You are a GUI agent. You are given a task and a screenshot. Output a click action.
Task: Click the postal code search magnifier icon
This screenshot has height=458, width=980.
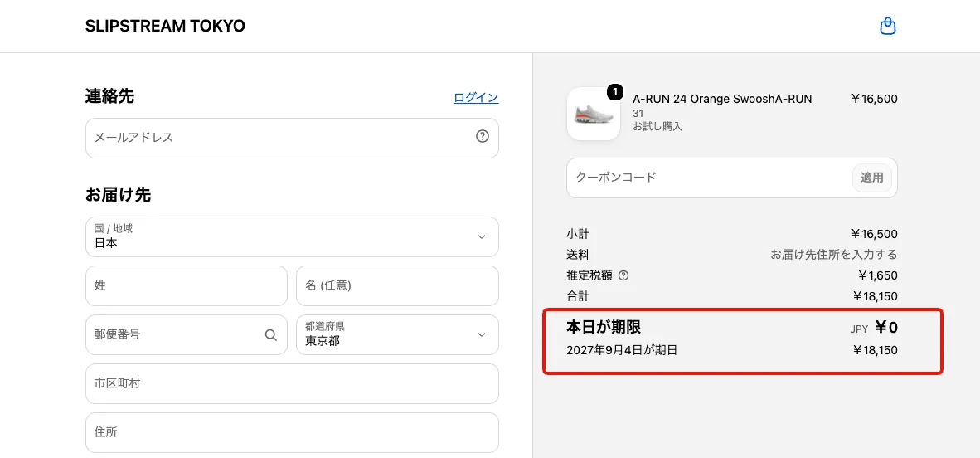(270, 334)
